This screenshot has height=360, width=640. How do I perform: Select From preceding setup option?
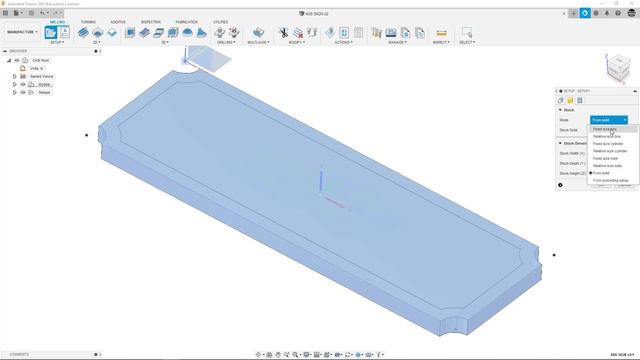[613, 180]
